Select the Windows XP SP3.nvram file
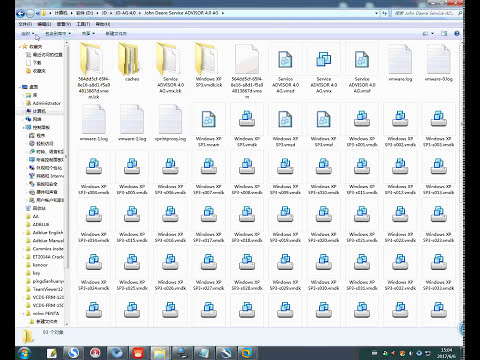The height and width of the screenshot is (360, 480). point(209,125)
